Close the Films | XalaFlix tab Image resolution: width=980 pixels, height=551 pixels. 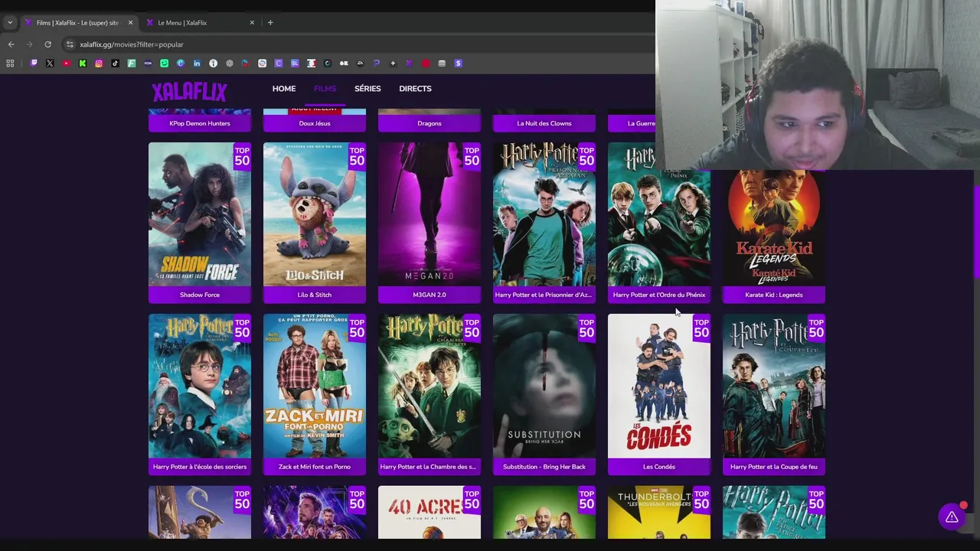tap(130, 22)
